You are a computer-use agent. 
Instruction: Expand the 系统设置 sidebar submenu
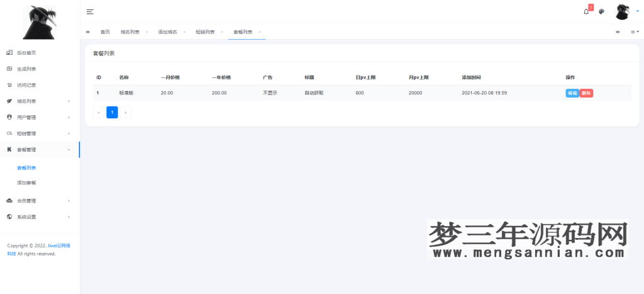[40, 217]
